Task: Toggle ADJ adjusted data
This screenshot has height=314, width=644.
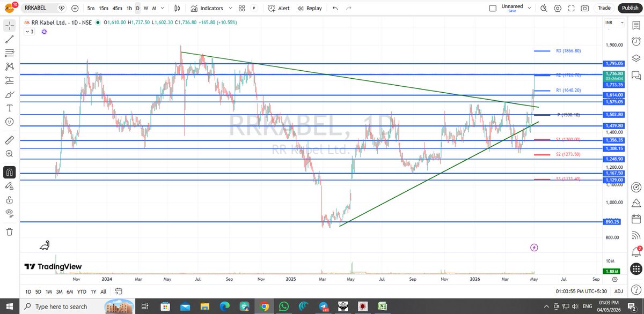Action: [618, 291]
